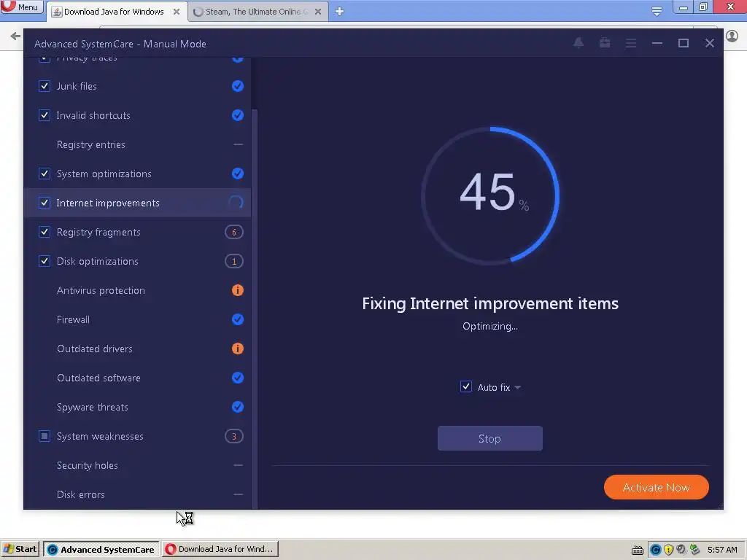Click the Invalid shortcuts blue status checkmark
Screen dimensions: 747x560
[x=237, y=115]
